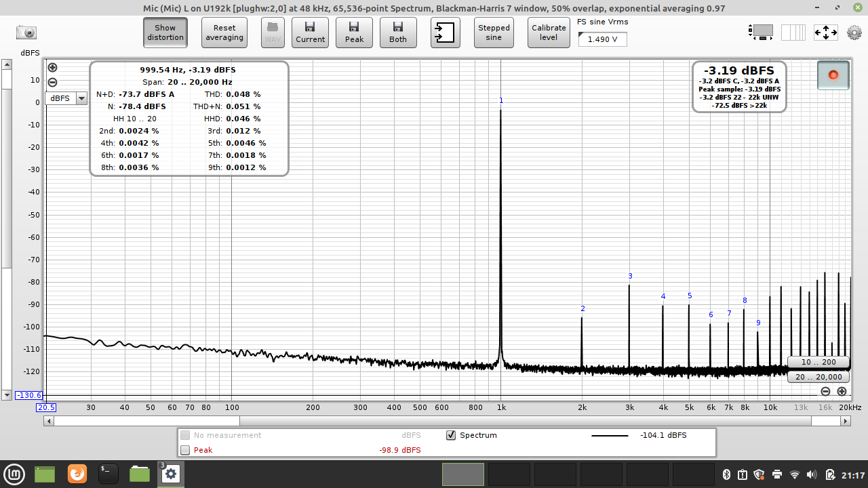Click the Stepped sine button
Viewport: 868px width, 488px height.
(x=494, y=32)
